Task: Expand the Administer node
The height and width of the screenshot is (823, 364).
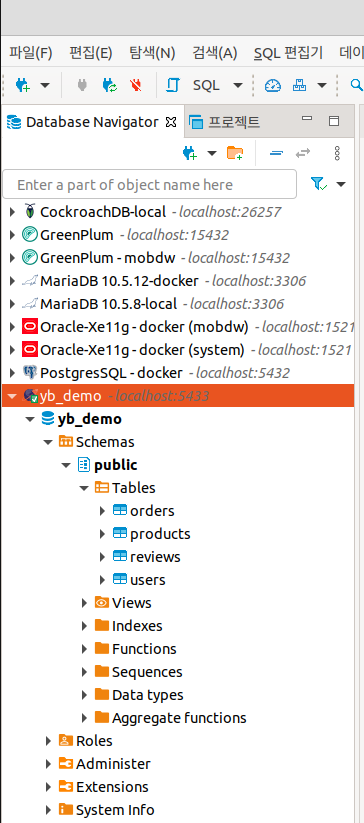Action: click(x=48, y=764)
